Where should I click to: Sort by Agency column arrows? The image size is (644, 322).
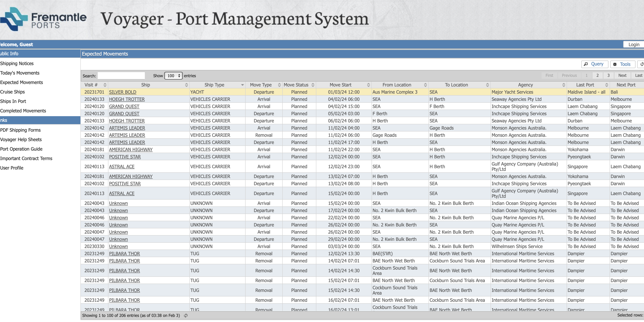[x=563, y=85]
